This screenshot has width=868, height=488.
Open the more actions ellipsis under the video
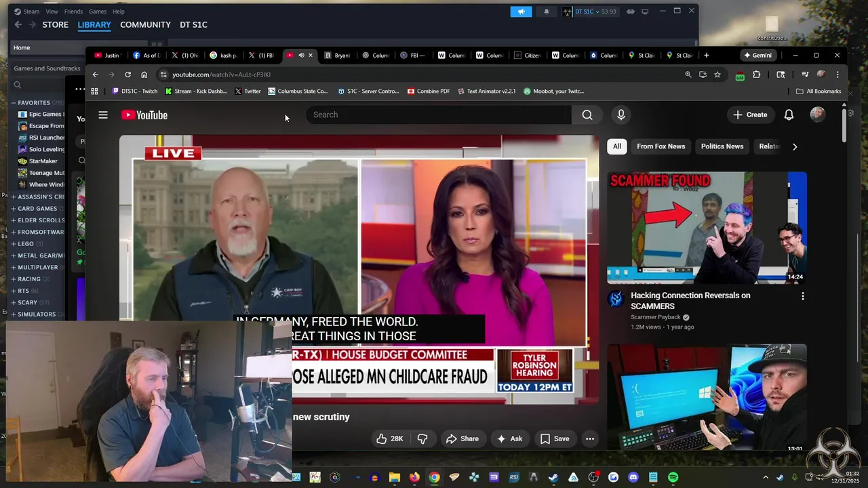(x=590, y=439)
